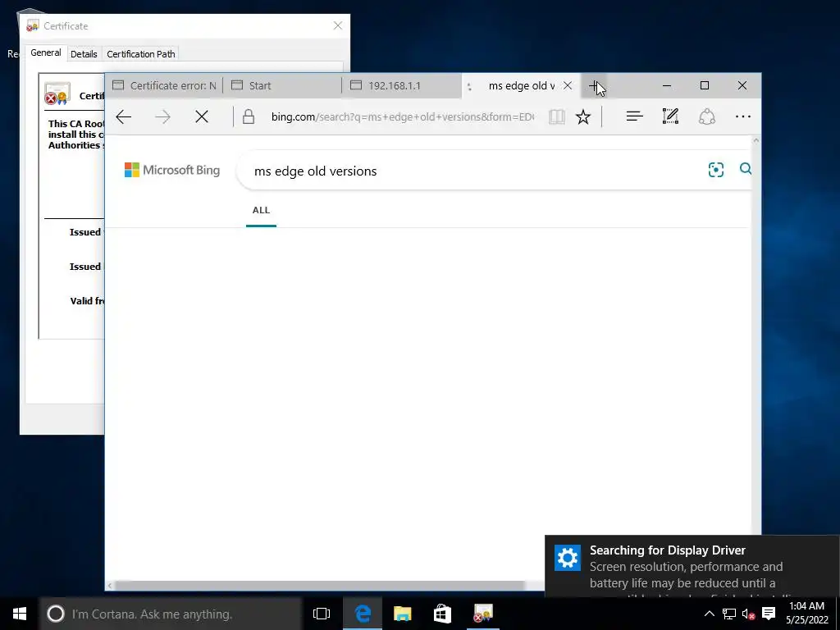
Task: Switch to the Start tab in Edge
Action: [x=282, y=85]
